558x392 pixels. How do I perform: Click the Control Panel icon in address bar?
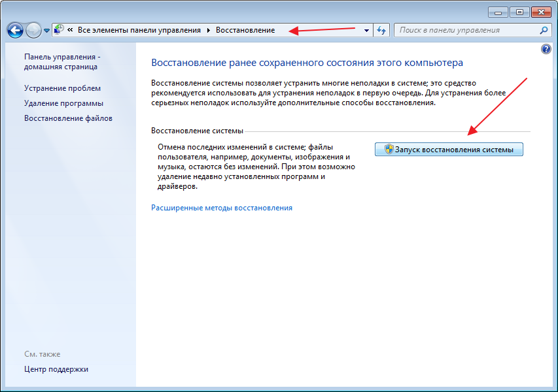[59, 30]
